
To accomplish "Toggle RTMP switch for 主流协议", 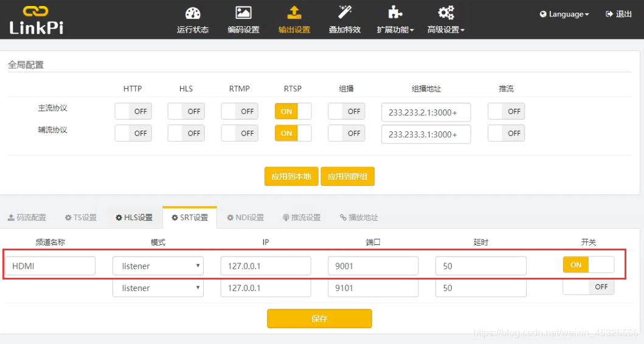I will tap(240, 111).
